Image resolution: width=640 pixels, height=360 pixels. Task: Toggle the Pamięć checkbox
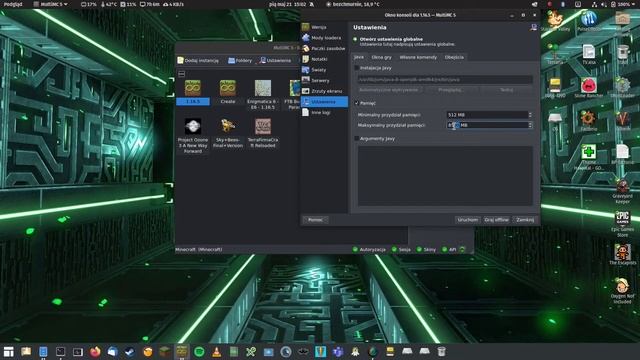click(x=357, y=103)
